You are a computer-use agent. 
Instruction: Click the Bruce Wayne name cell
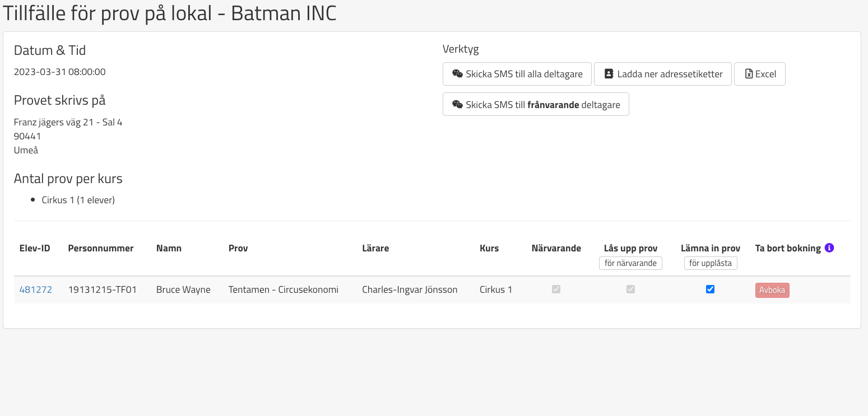tap(183, 289)
